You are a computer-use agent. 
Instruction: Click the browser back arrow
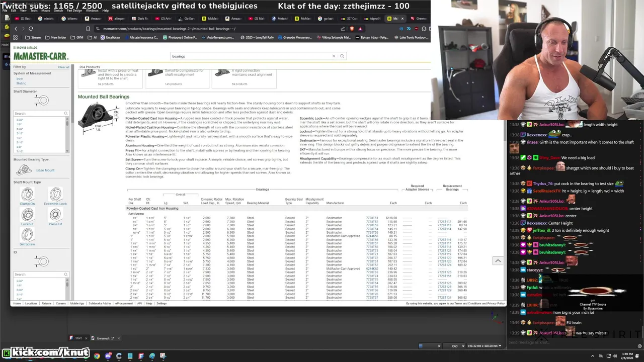pyautogui.click(x=16, y=29)
